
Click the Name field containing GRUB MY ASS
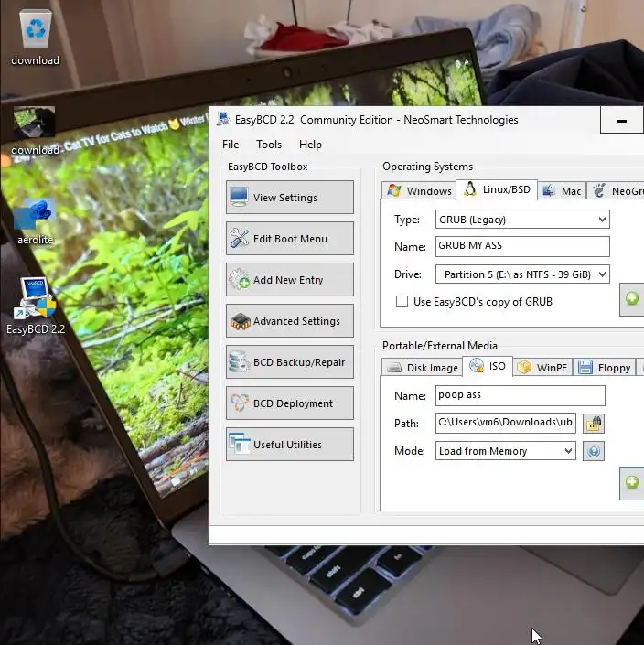point(522,246)
